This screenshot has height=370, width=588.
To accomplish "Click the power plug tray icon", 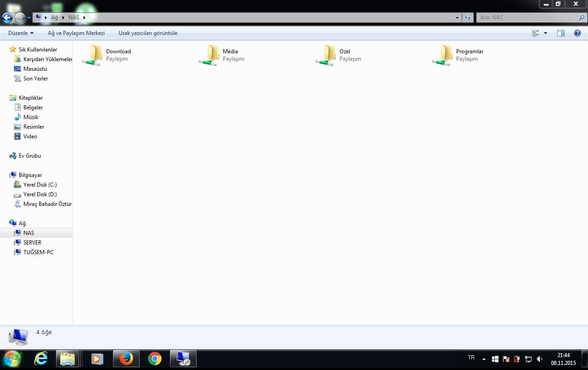I will click(517, 359).
